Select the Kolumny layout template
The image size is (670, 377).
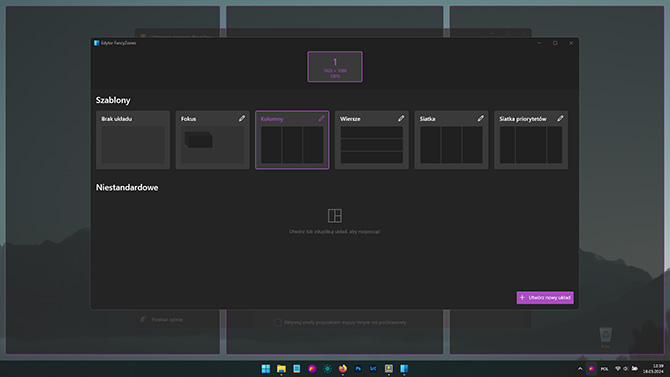[x=292, y=140]
